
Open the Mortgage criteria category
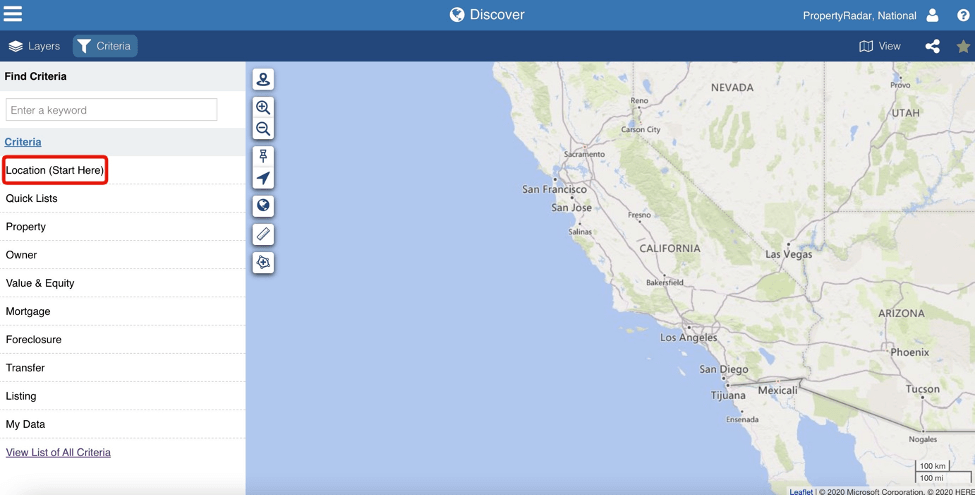click(x=123, y=311)
